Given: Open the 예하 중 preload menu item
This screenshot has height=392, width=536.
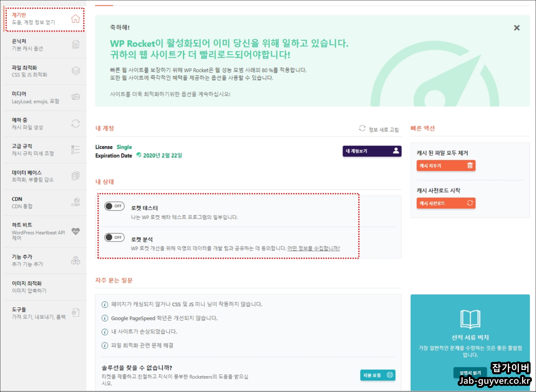Looking at the screenshot, I should tap(45, 124).
